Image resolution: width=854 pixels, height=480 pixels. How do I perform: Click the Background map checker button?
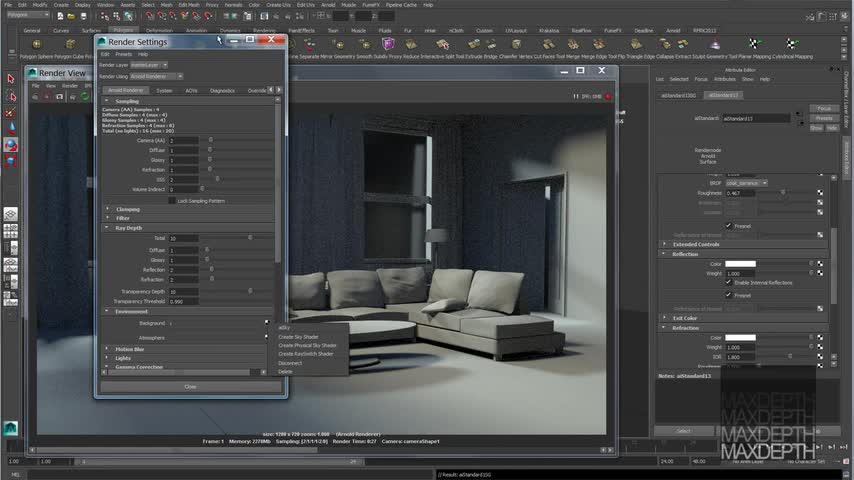click(x=267, y=323)
